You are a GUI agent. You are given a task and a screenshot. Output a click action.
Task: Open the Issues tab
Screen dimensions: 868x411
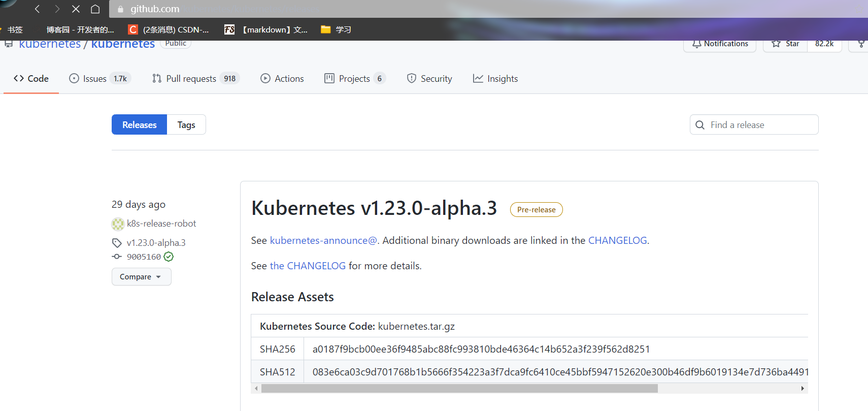pyautogui.click(x=100, y=78)
